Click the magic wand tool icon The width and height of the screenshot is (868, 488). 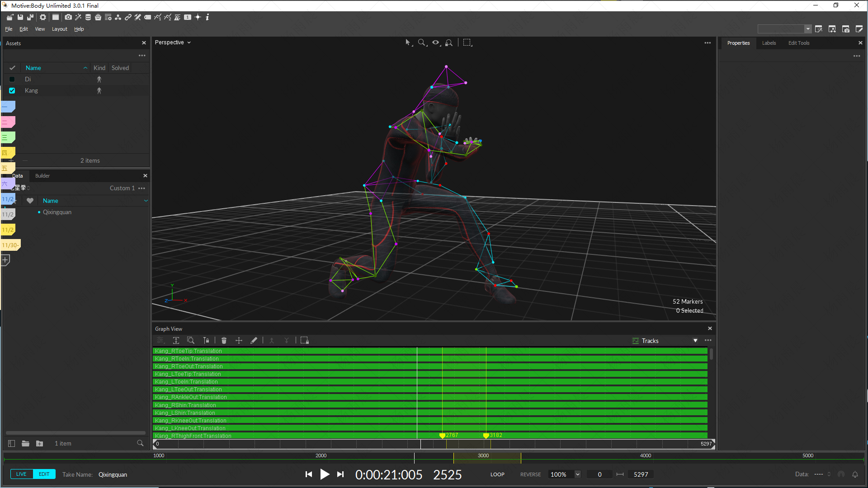pos(78,17)
